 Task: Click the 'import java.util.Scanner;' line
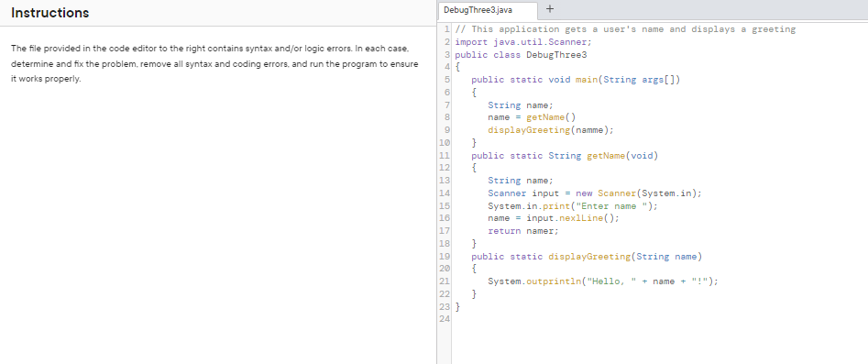click(x=523, y=42)
